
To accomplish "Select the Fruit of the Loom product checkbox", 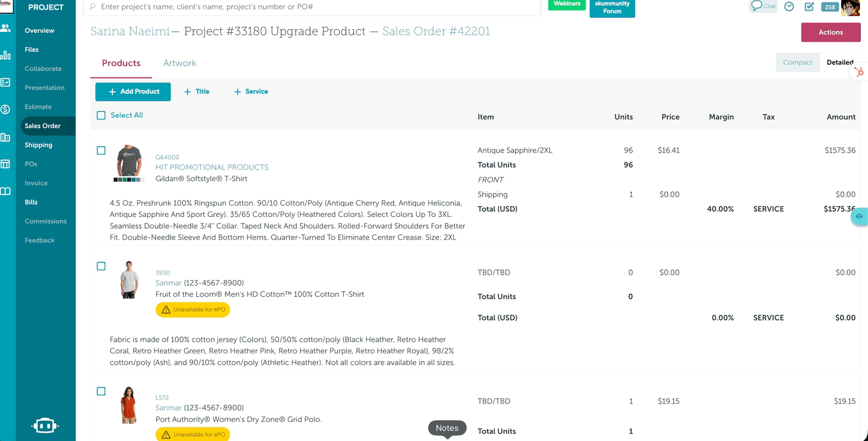I will tap(101, 266).
